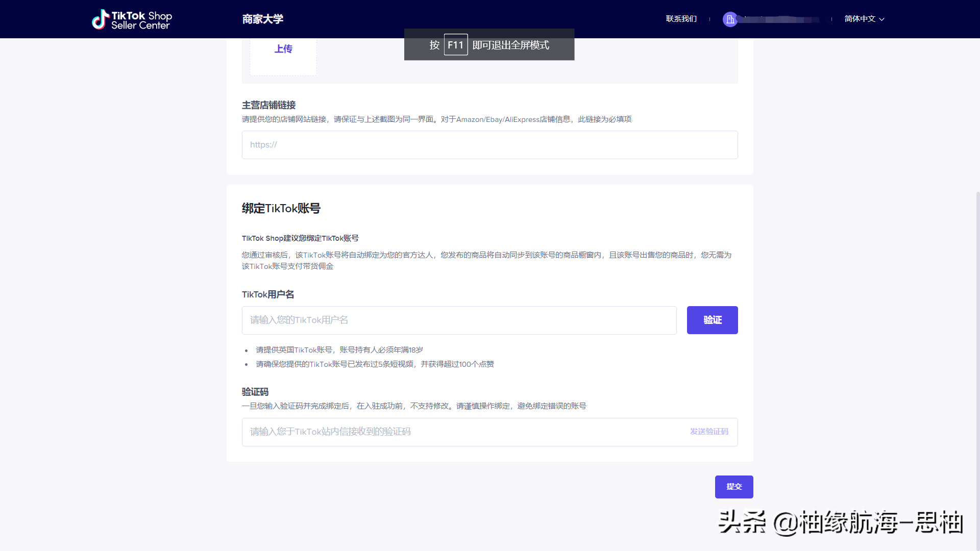Expand the 简体中文 language dropdown

point(864,19)
